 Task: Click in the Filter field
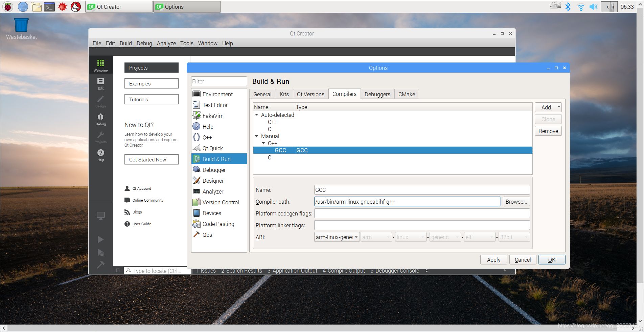point(219,81)
